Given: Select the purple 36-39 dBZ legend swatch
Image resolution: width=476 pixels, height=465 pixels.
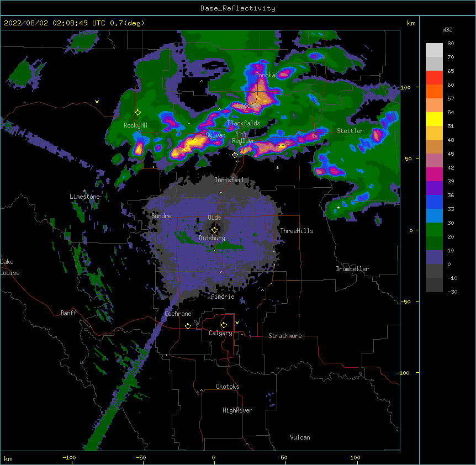Looking at the screenshot, I should (x=434, y=188).
